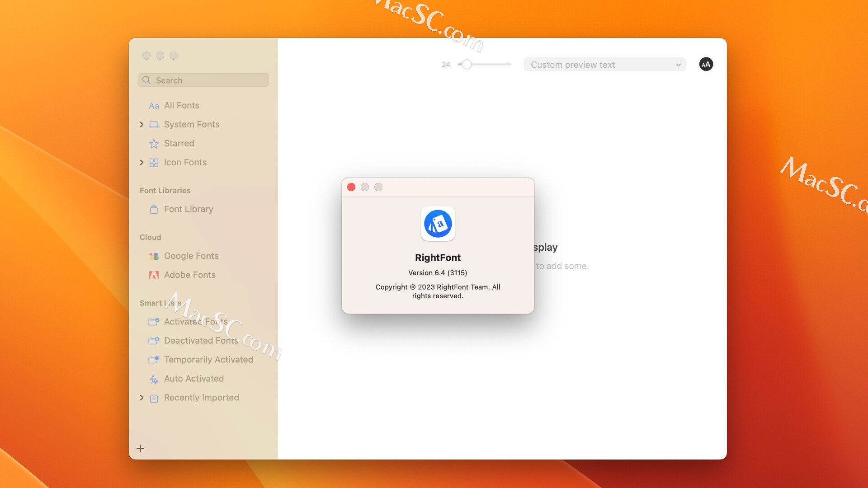
Task: Select All Fonts menu item
Action: point(181,105)
